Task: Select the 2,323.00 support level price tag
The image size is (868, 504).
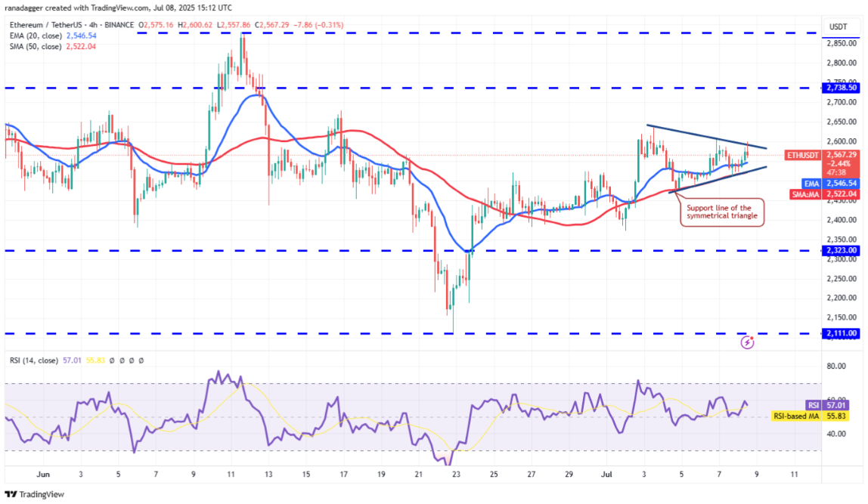Action: pyautogui.click(x=841, y=250)
